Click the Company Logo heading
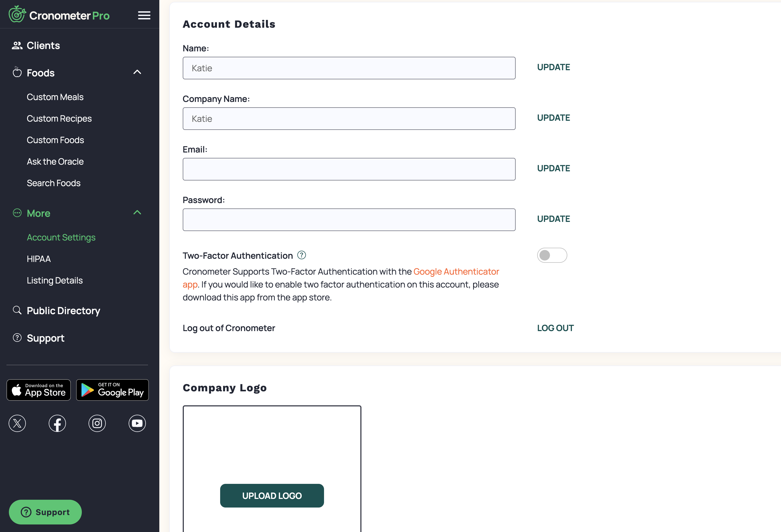Viewport: 781px width, 532px height. coord(224,388)
